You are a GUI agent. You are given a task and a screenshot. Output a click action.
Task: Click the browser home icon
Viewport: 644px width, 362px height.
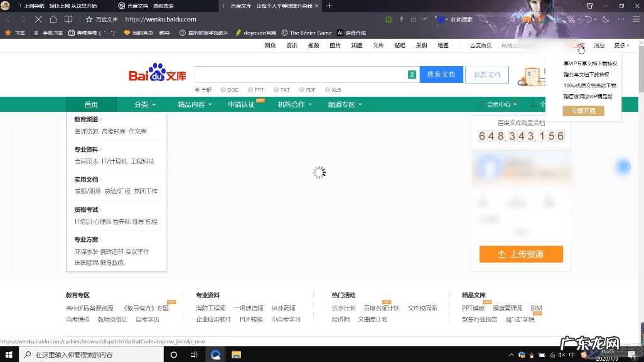[53, 19]
